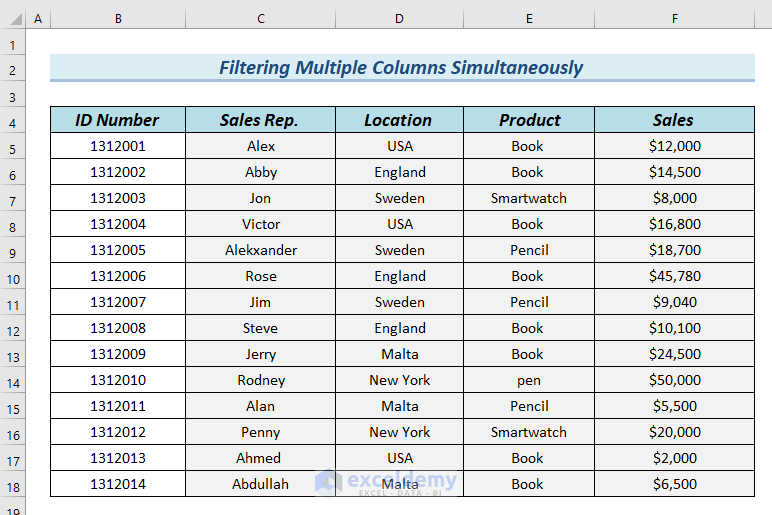The height and width of the screenshot is (515, 772).
Task: Select the 'Location' header cell
Action: click(x=399, y=120)
